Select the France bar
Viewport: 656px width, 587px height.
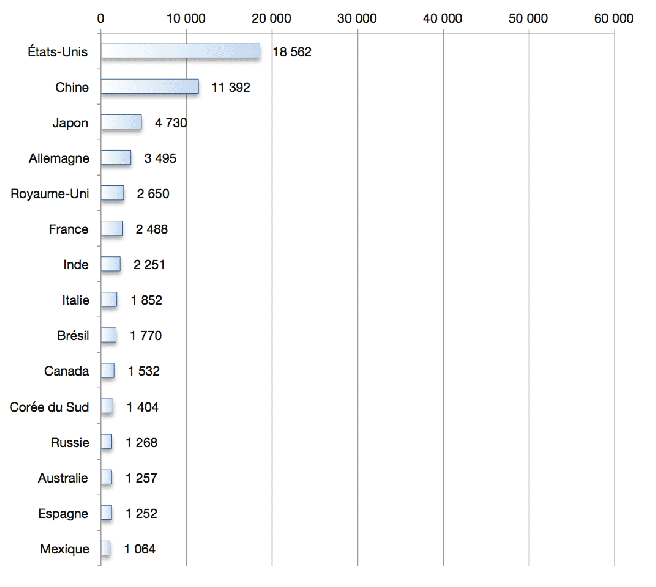[111, 229]
